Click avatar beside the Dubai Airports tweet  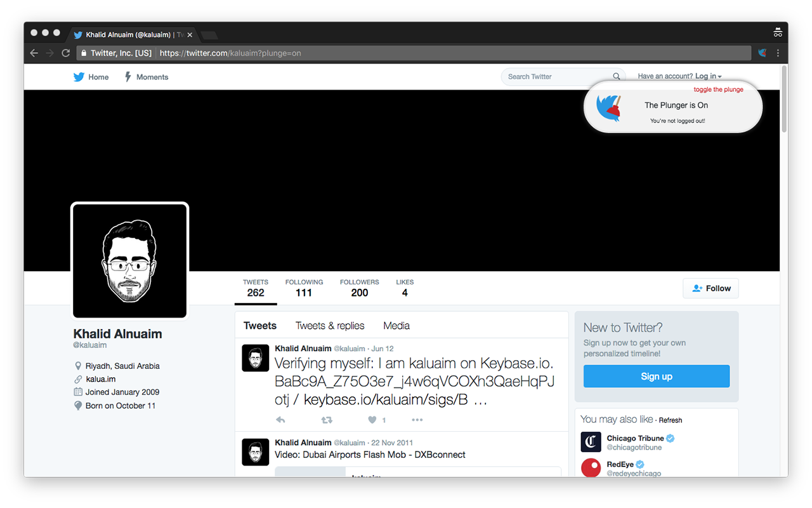(x=256, y=452)
